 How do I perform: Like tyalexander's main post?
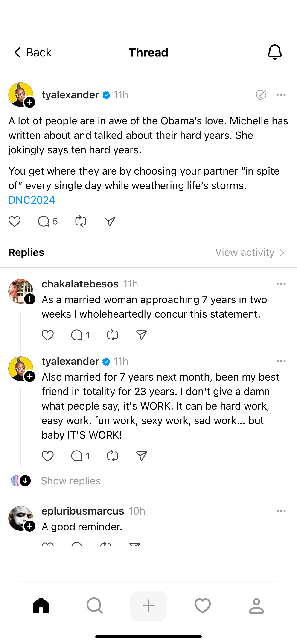(15, 222)
